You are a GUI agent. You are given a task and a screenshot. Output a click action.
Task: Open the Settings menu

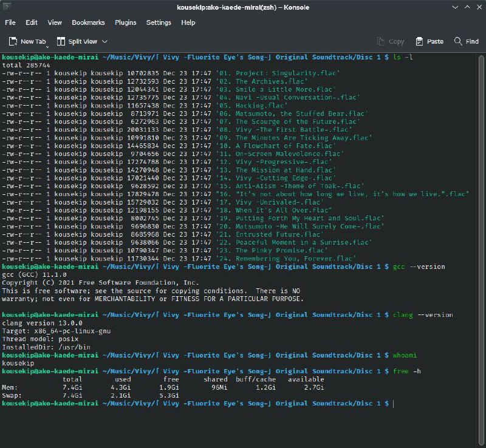point(159,22)
